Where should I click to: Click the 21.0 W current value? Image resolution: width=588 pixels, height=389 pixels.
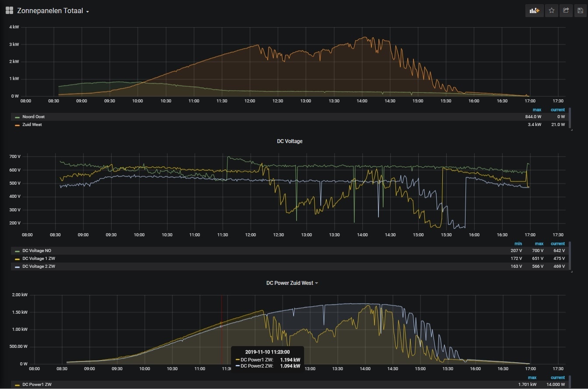[x=558, y=125]
